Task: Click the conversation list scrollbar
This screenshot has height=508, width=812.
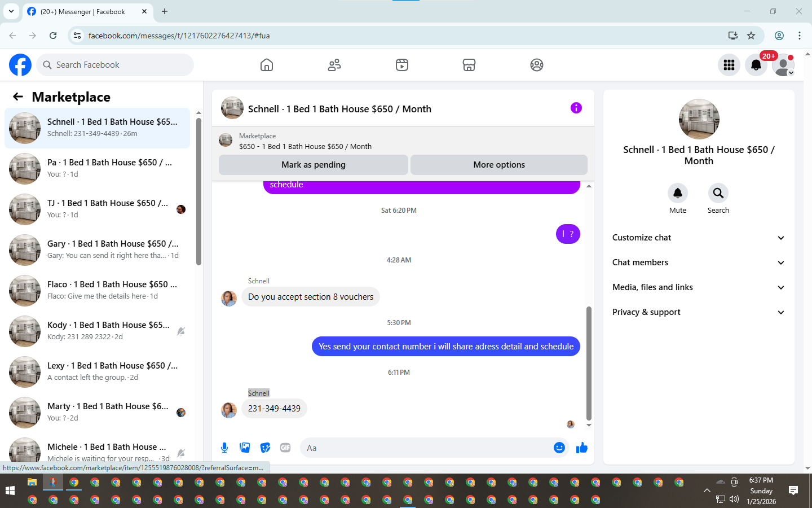Action: point(198,191)
